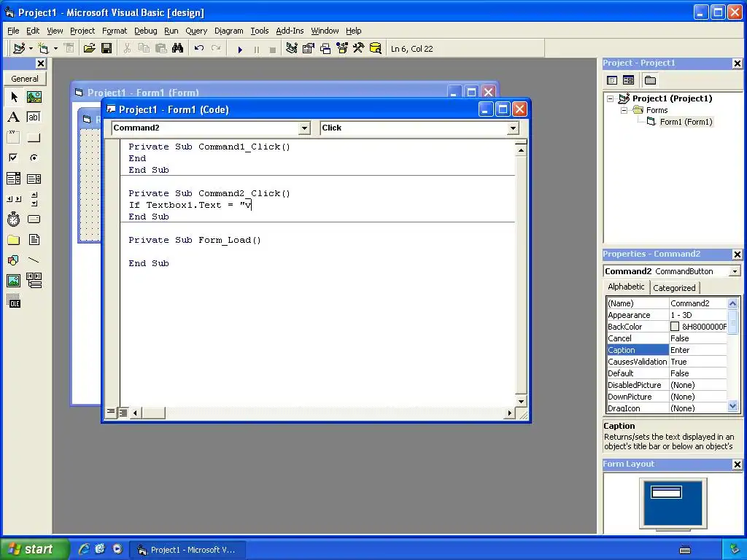Click the code window scroll right arrow
This screenshot has height=560, width=747.
pyautogui.click(x=510, y=413)
